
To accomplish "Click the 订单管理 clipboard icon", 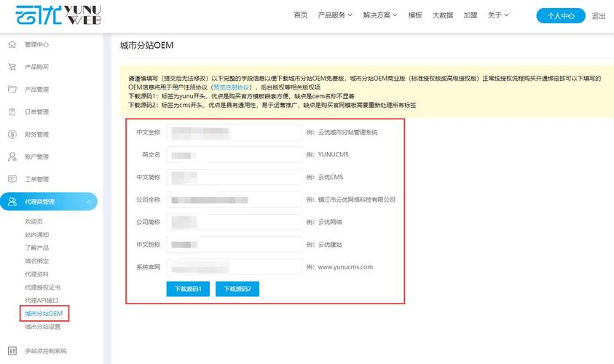I will (12, 112).
